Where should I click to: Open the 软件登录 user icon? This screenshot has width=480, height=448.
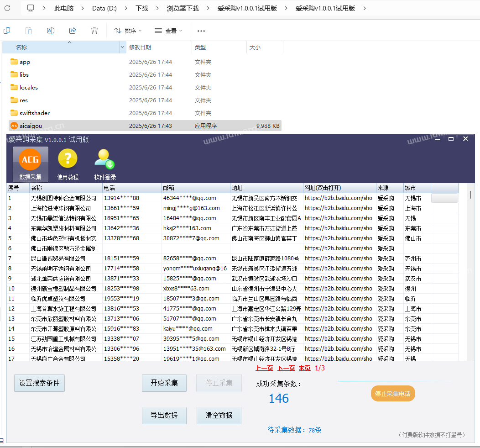point(105,164)
